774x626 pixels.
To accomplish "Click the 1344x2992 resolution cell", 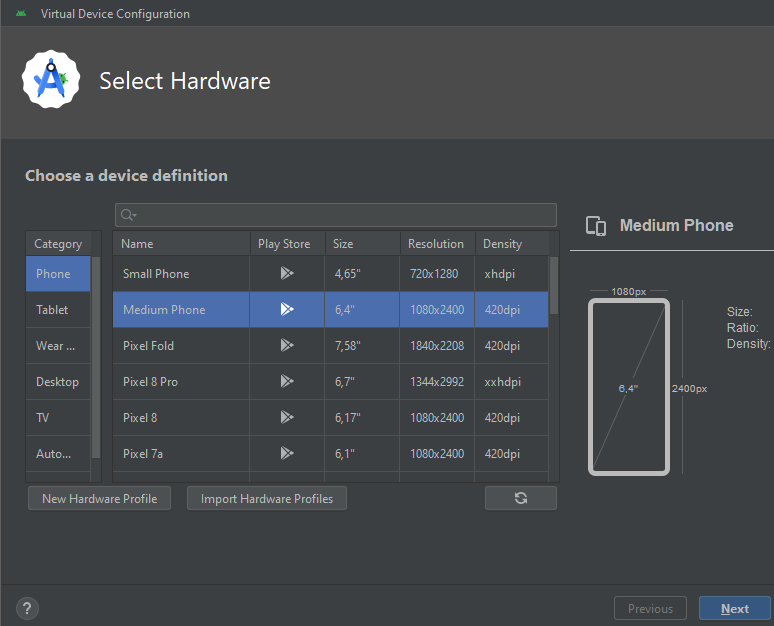I will pos(437,382).
